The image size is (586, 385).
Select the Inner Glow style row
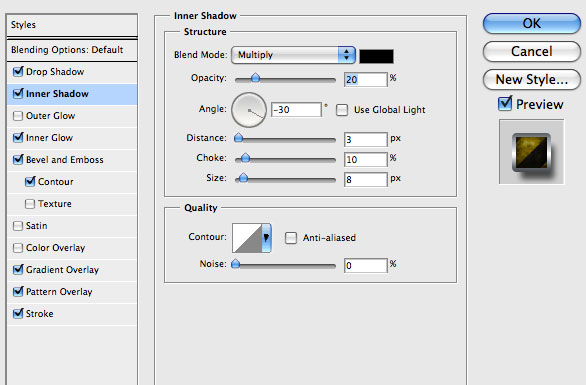[72, 138]
